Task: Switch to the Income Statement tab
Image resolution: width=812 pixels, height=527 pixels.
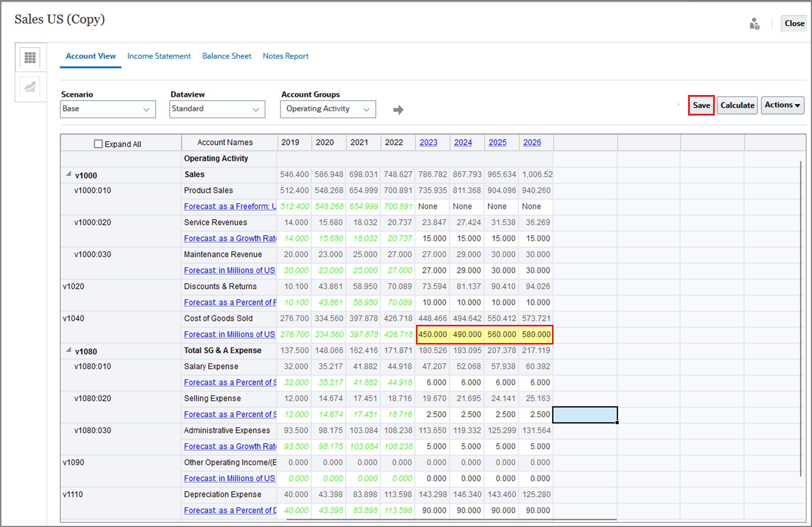Action: (159, 56)
